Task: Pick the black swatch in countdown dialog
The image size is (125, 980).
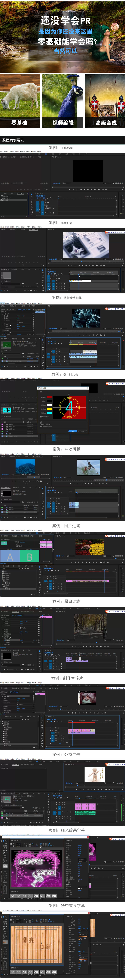Action: click(49, 401)
